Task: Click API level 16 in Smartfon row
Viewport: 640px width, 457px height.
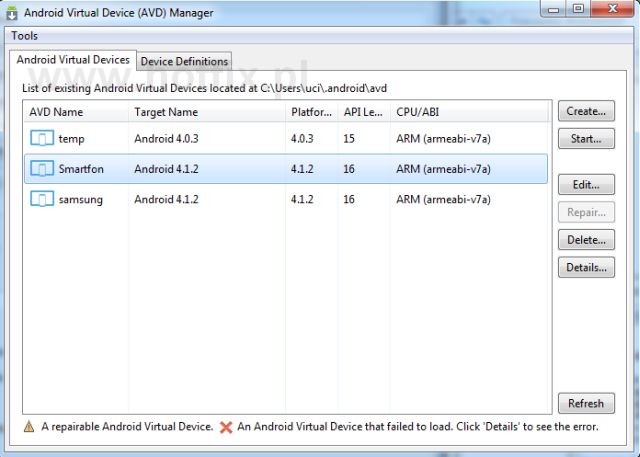Action: tap(349, 169)
